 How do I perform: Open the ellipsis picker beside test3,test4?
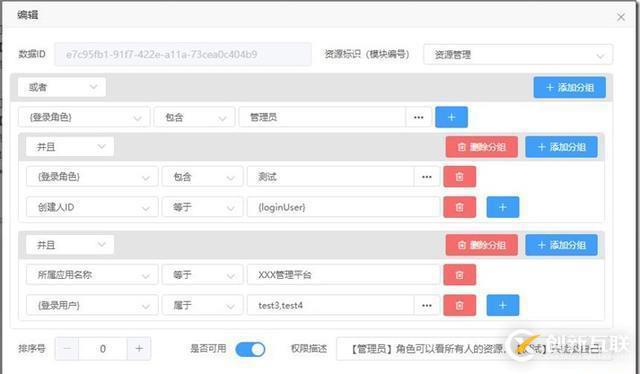[x=427, y=305]
